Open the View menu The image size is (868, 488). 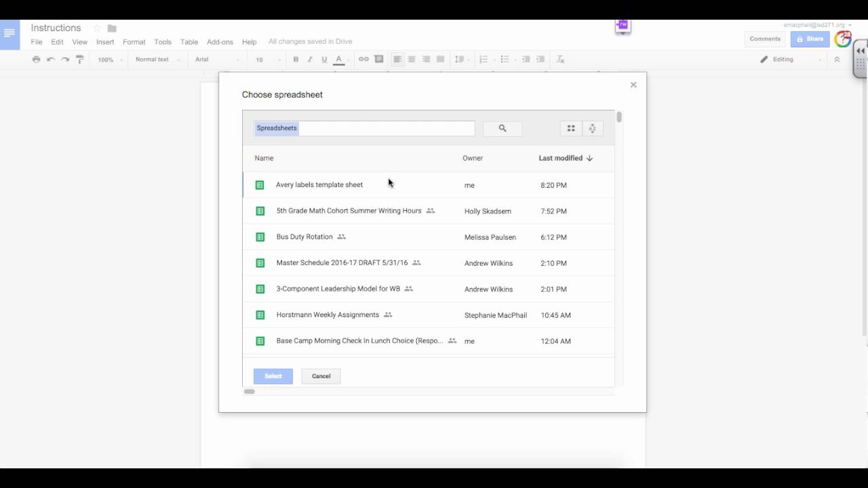pos(80,42)
